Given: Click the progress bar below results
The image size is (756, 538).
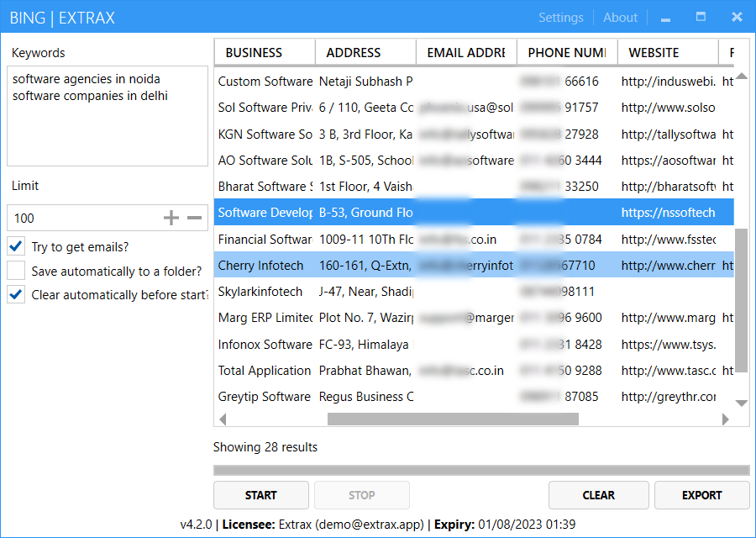Looking at the screenshot, I should [x=481, y=471].
